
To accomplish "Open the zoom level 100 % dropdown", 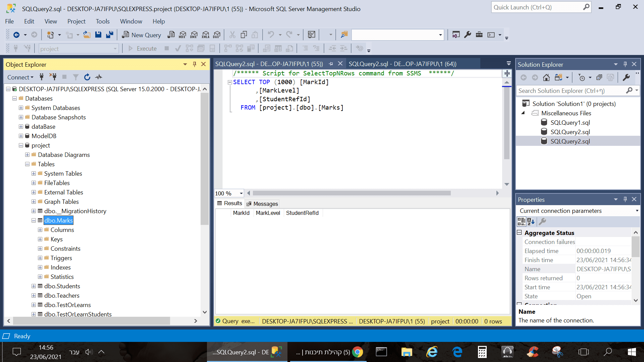I will (241, 193).
